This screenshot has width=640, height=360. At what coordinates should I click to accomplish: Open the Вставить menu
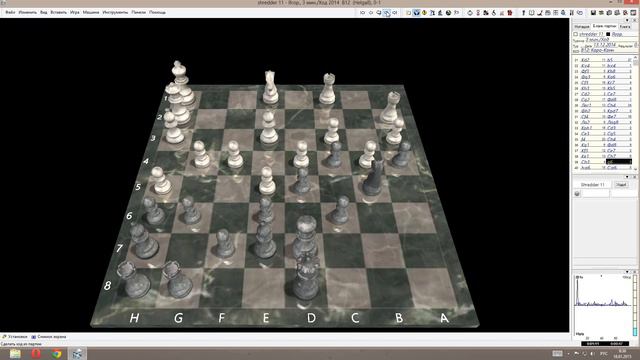58,12
